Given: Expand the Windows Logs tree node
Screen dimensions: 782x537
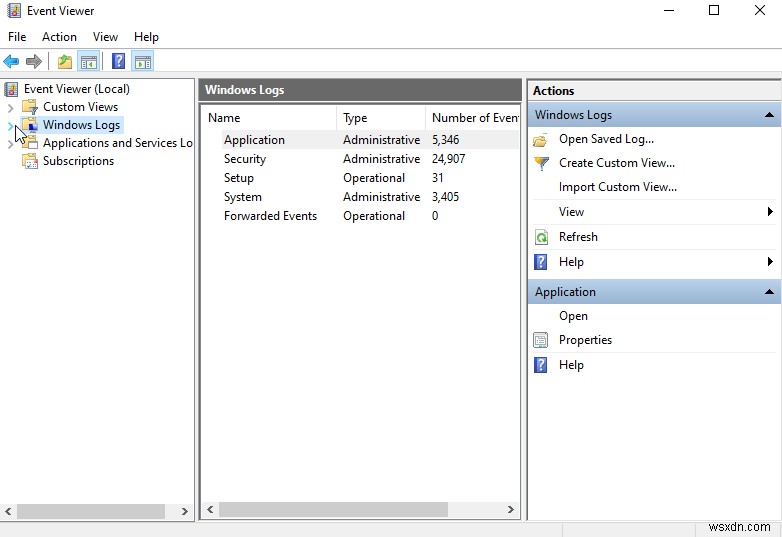Looking at the screenshot, I should tap(10, 126).
